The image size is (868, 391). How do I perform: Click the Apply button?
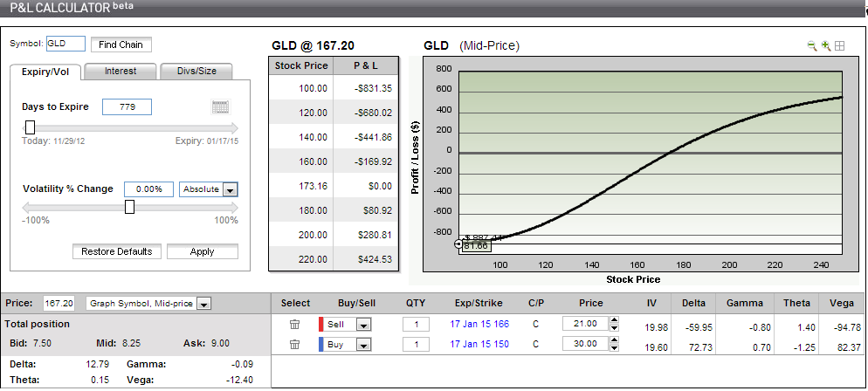[x=202, y=251]
